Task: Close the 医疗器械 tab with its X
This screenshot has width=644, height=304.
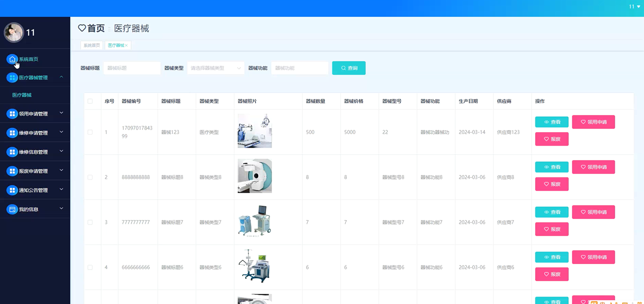Action: 126,45
